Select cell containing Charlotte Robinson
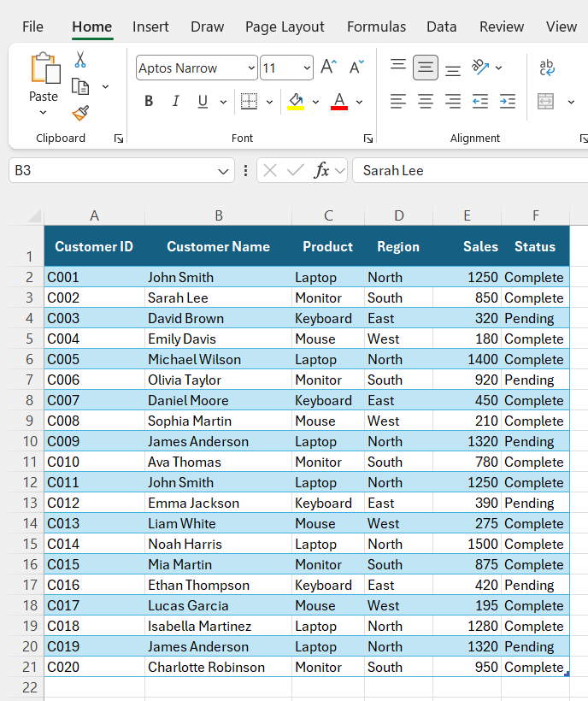 pos(219,667)
